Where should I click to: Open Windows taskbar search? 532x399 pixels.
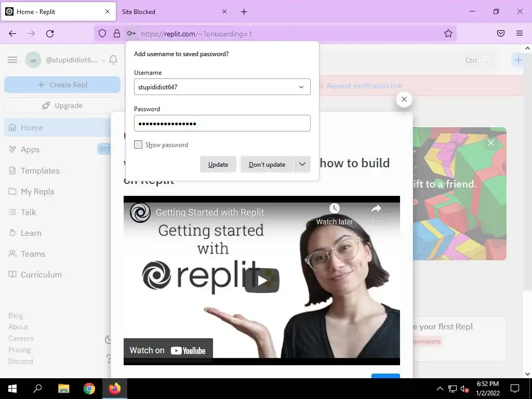[37, 389]
